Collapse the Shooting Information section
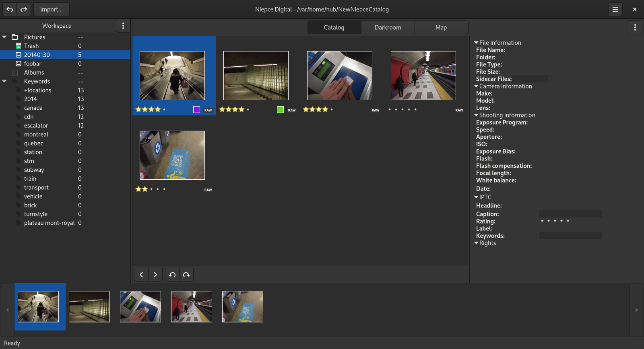Image resolution: width=644 pixels, height=349 pixels. click(x=476, y=115)
